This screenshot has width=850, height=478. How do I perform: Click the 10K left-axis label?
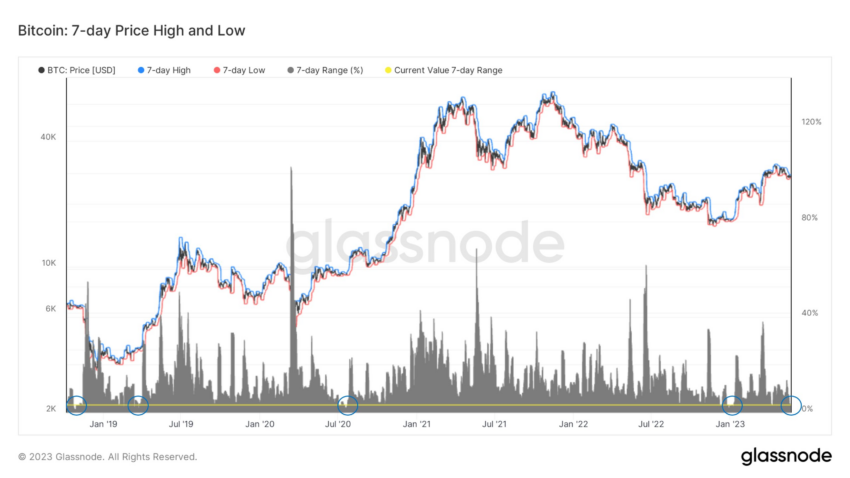(x=49, y=263)
